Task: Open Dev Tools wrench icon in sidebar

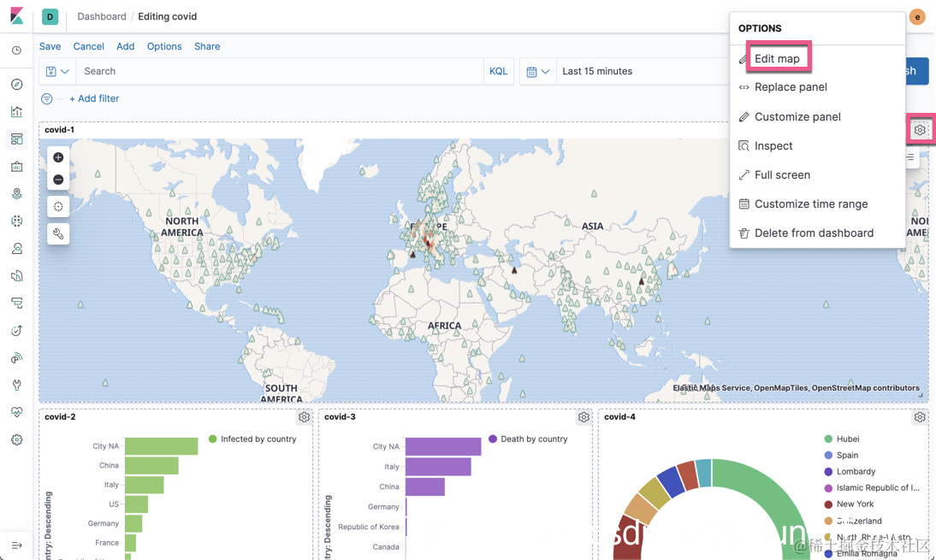Action: pos(17,385)
